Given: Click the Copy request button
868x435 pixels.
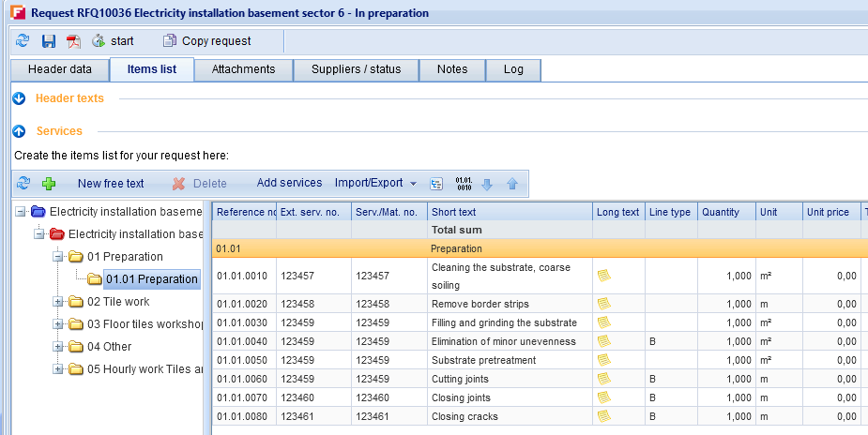Looking at the screenshot, I should (x=207, y=41).
